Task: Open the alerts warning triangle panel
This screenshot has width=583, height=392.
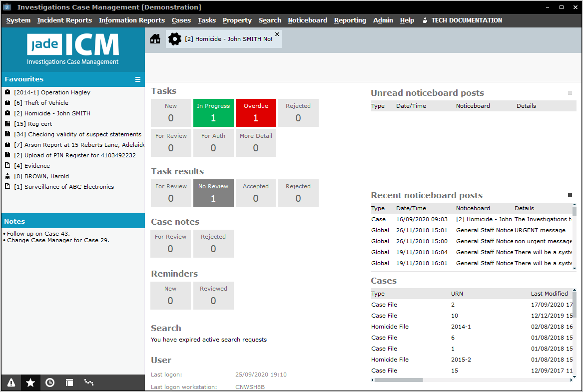Action: pos(11,383)
